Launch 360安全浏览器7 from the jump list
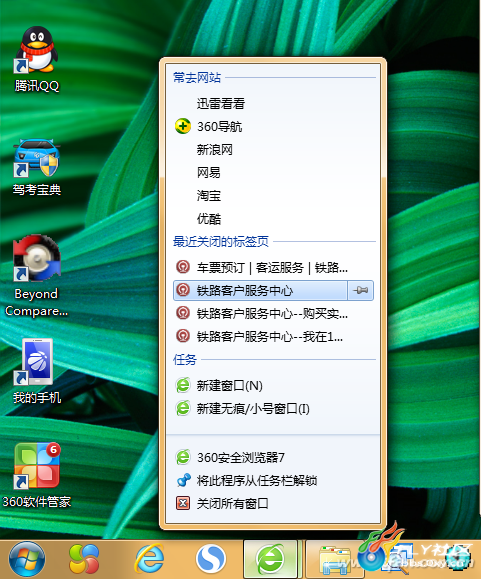 273,458
